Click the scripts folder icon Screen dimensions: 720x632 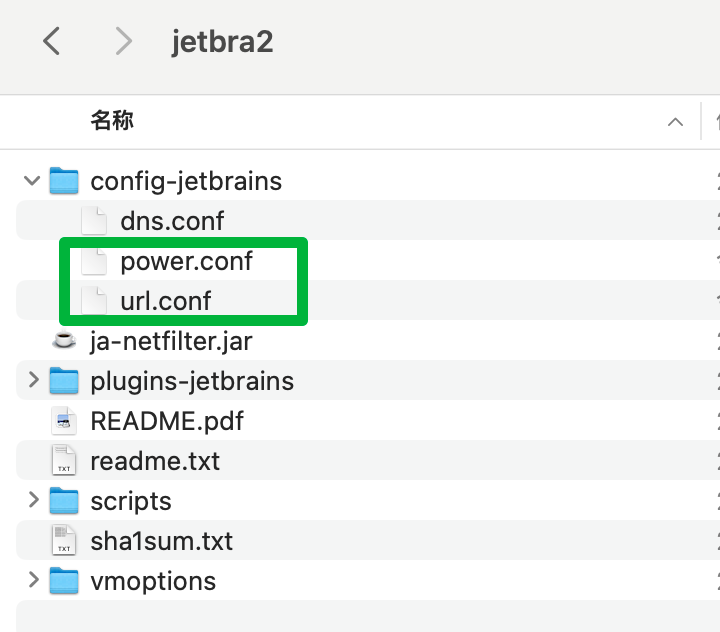click(x=64, y=500)
